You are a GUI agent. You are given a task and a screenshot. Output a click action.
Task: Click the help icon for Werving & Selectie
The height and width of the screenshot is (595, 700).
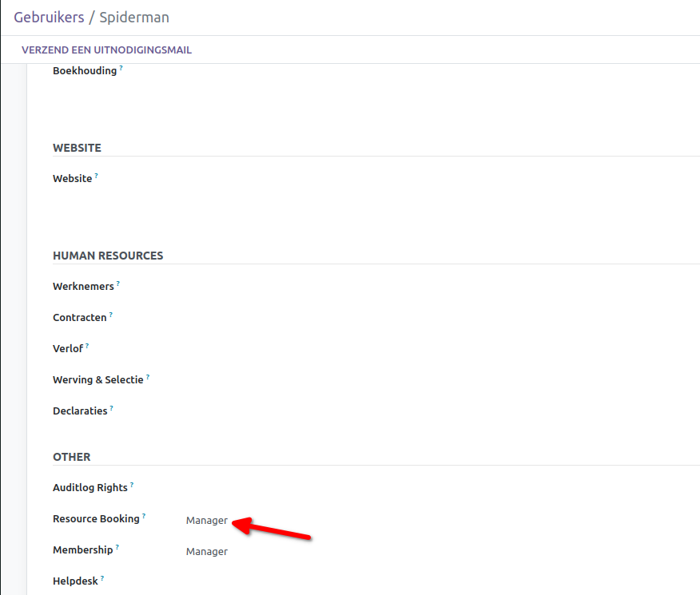148,377
